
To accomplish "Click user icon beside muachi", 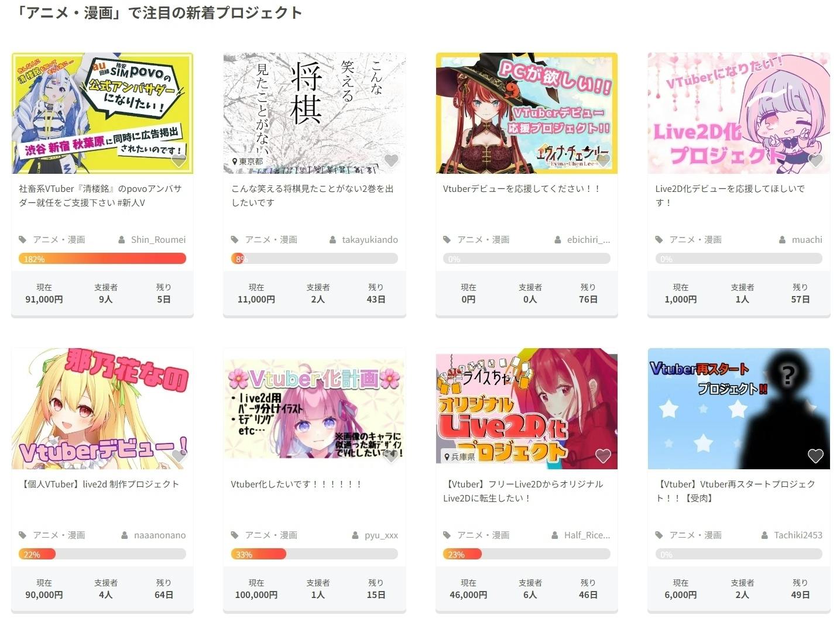I will pyautogui.click(x=783, y=239).
